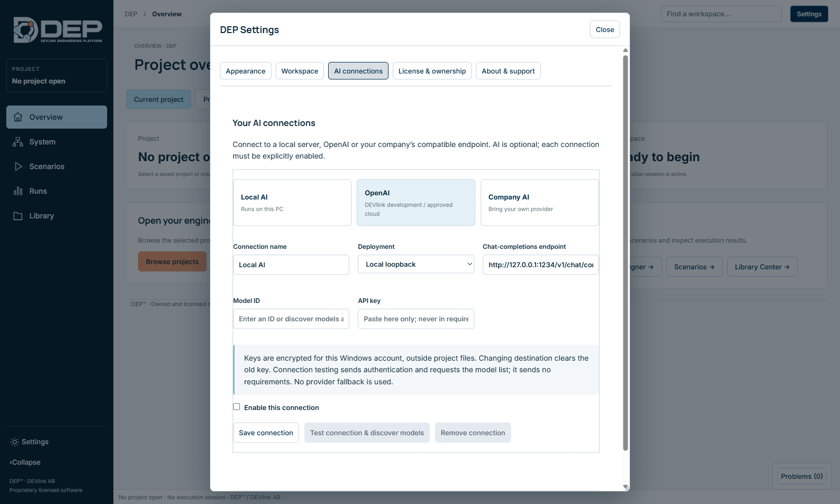Select the AI connections tab
The image size is (840, 504).
(x=359, y=71)
